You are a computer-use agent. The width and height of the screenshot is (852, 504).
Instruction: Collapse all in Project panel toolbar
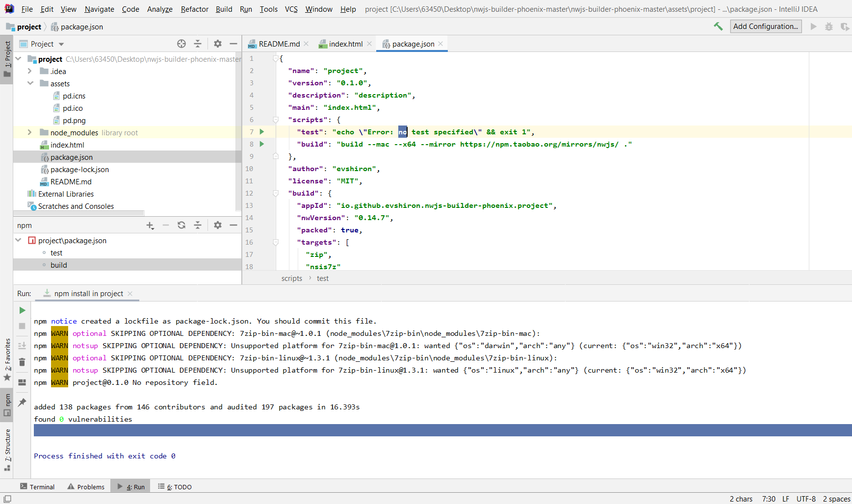[x=198, y=44]
